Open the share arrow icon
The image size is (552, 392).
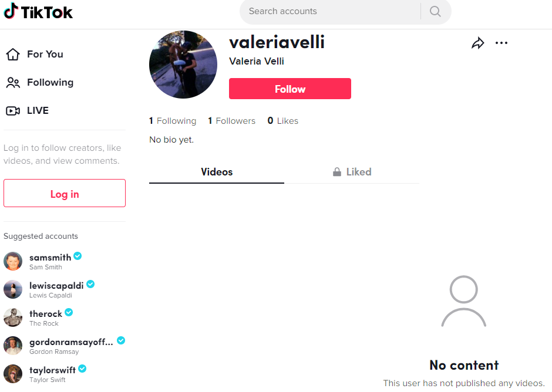pyautogui.click(x=478, y=43)
